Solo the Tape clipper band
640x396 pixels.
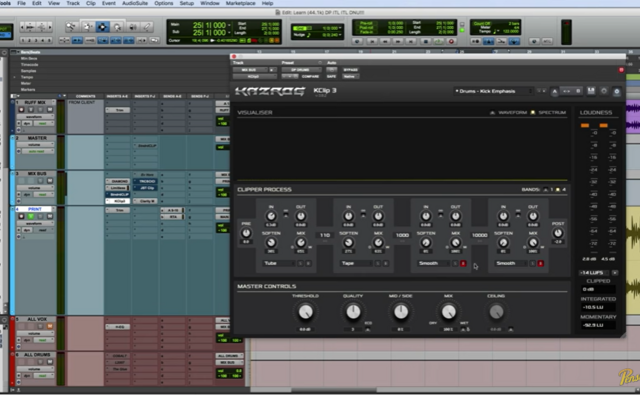(378, 264)
